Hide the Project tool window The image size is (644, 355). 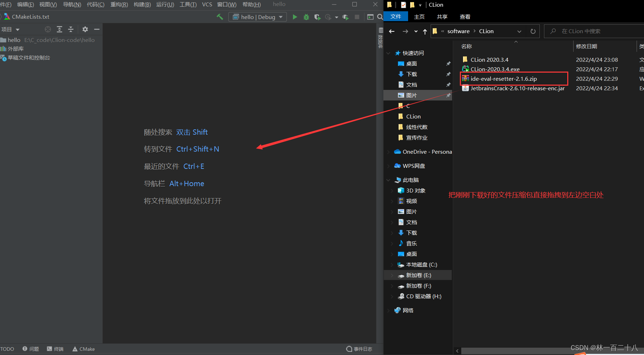(x=97, y=29)
